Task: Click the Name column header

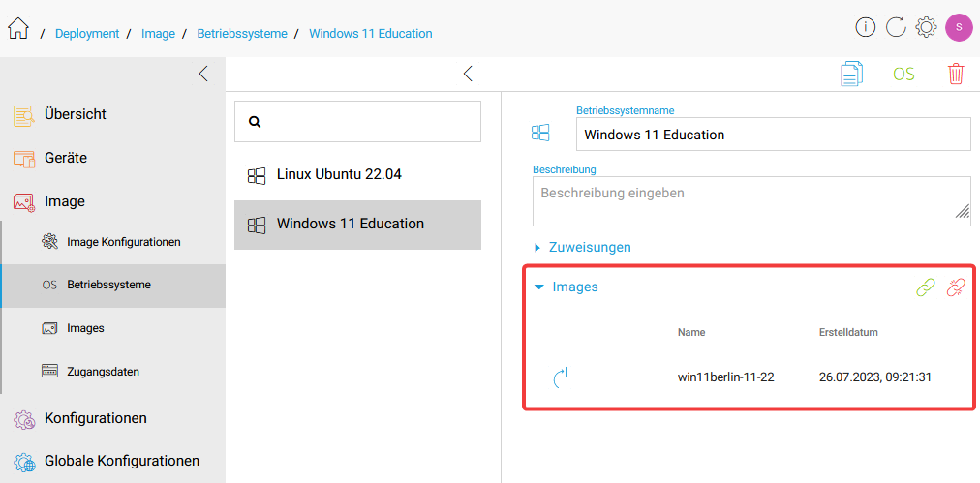Action: tap(691, 332)
